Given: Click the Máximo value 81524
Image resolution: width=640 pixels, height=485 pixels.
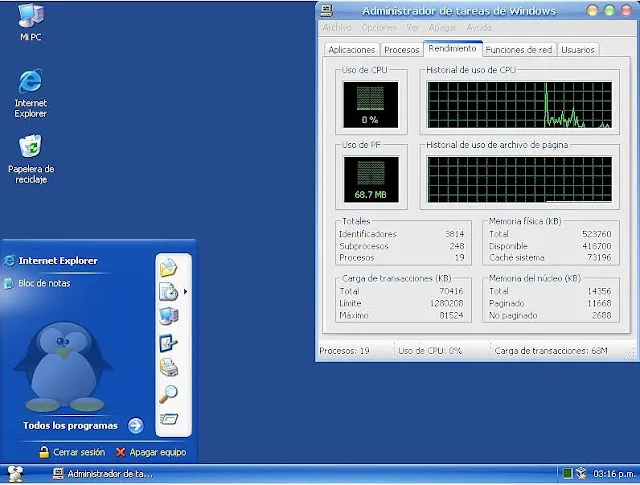Looking at the screenshot, I should point(451,315).
